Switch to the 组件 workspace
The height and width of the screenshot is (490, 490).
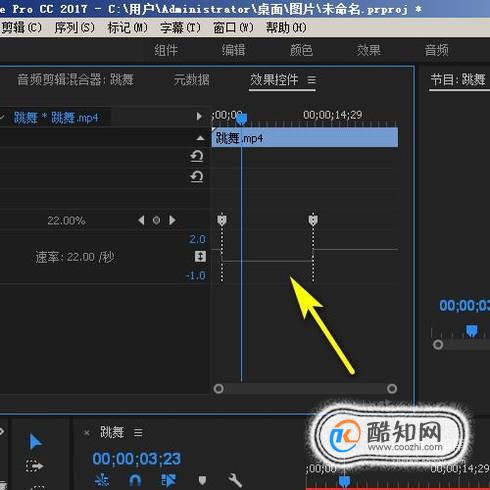(166, 50)
